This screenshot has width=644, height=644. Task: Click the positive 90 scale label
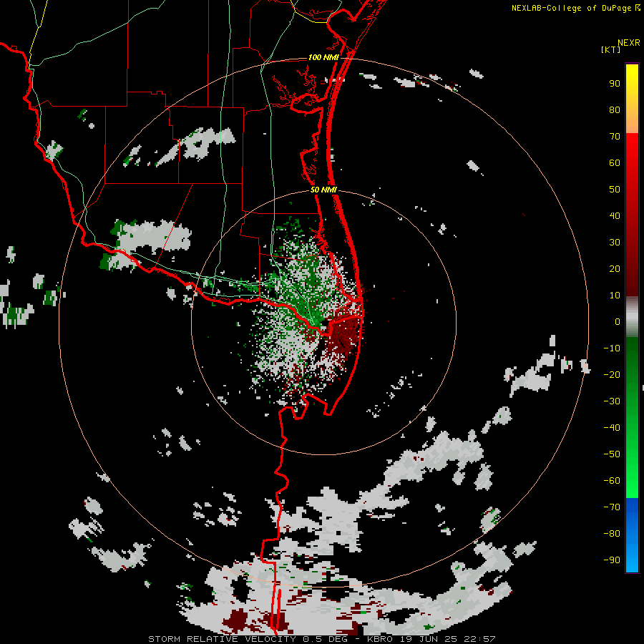[615, 84]
